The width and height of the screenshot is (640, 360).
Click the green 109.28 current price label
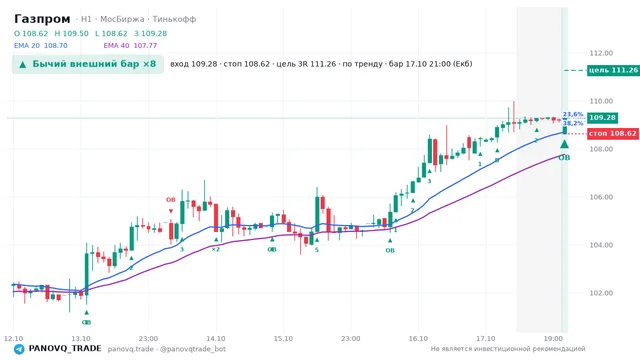(602, 118)
